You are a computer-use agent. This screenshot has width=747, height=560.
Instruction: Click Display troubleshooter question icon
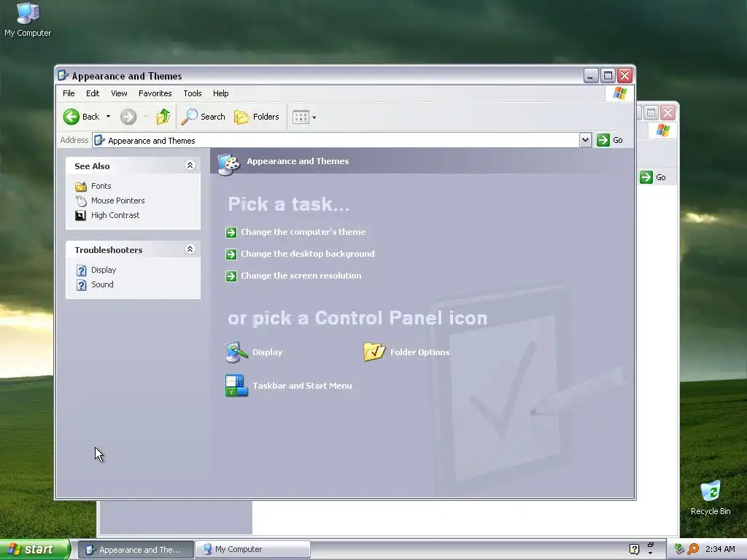(x=82, y=270)
